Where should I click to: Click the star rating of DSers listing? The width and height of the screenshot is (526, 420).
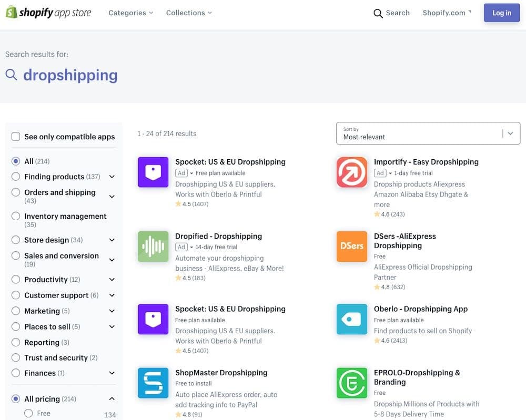click(x=389, y=287)
